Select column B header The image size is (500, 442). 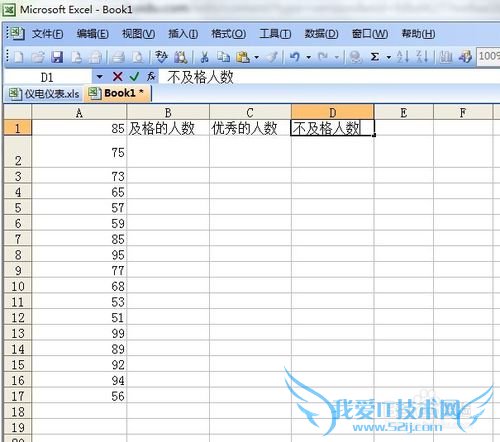168,112
